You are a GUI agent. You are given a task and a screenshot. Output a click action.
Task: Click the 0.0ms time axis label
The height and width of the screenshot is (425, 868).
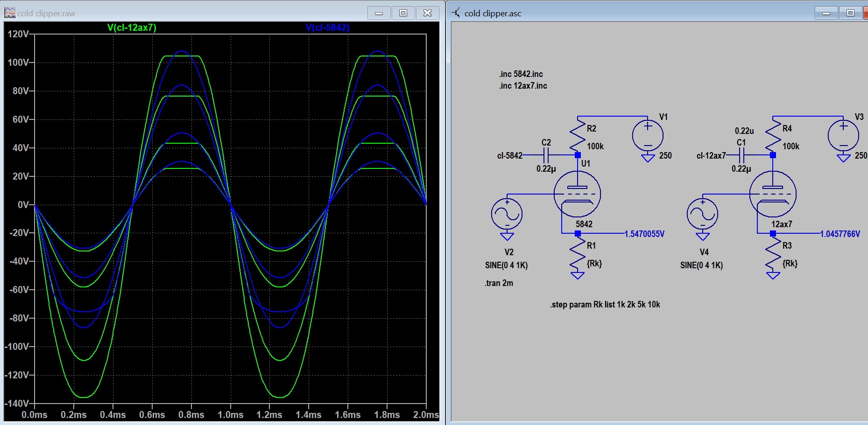(35, 415)
